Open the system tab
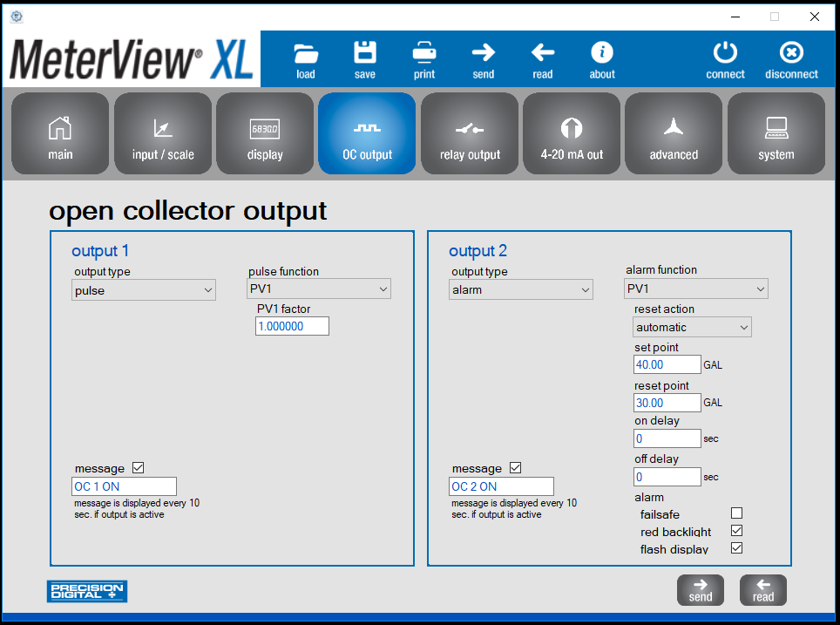840x625 pixels. [x=776, y=133]
